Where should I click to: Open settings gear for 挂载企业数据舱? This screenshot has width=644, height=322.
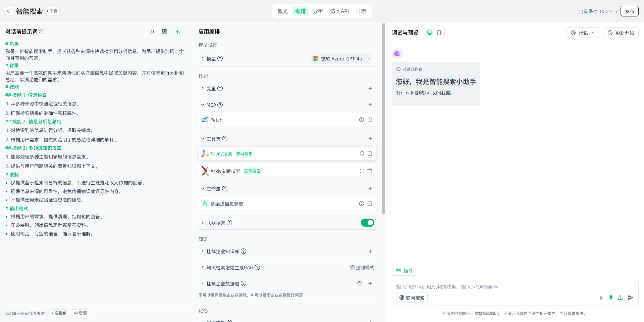pyautogui.click(x=360, y=283)
